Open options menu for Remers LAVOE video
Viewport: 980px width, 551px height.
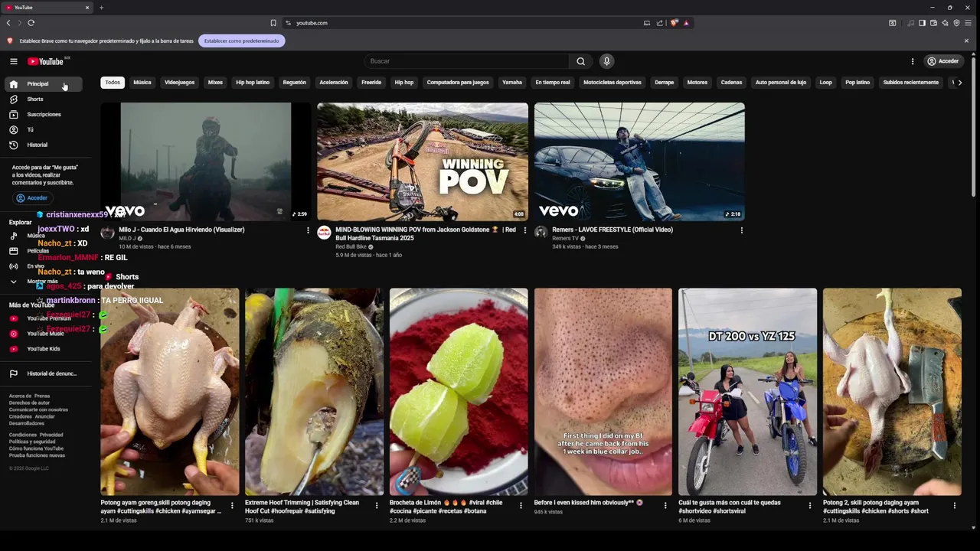[741, 230]
